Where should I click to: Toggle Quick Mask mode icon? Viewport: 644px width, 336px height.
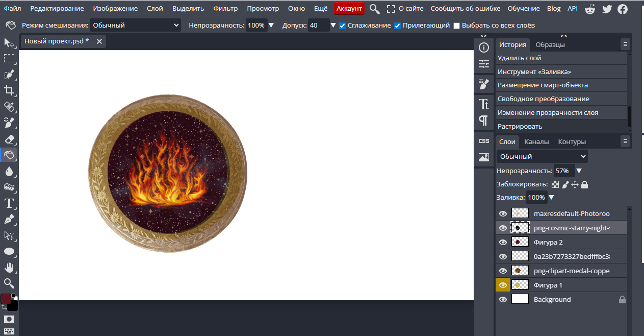pyautogui.click(x=9, y=319)
